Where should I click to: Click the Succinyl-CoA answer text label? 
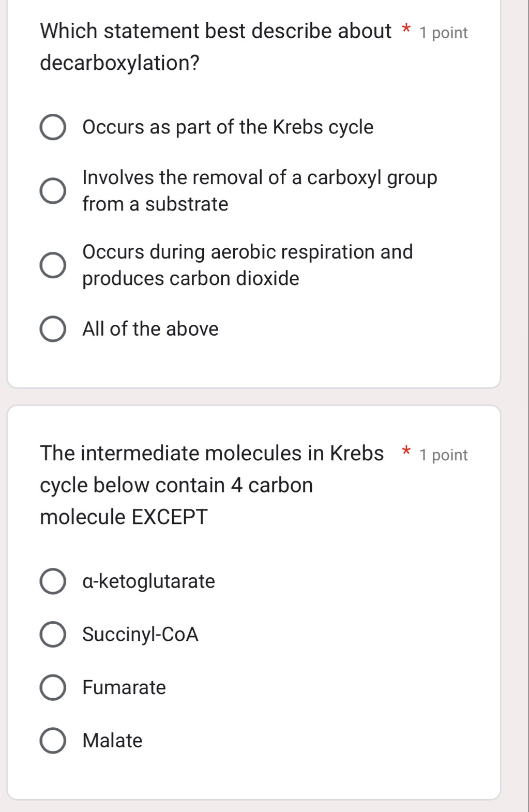pyautogui.click(x=140, y=635)
